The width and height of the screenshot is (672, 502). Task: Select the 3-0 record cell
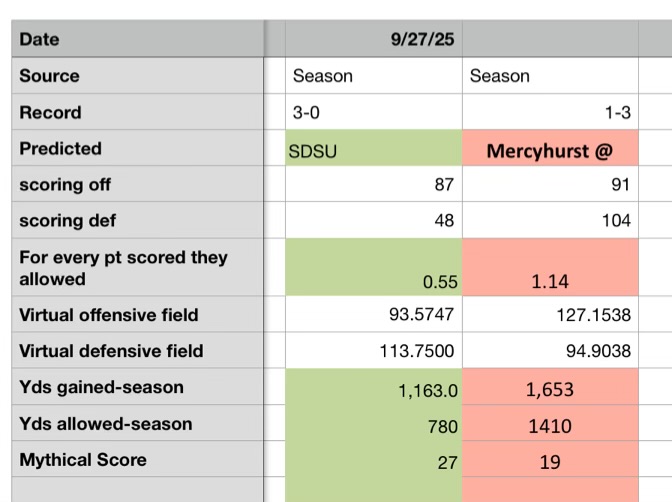click(x=375, y=113)
